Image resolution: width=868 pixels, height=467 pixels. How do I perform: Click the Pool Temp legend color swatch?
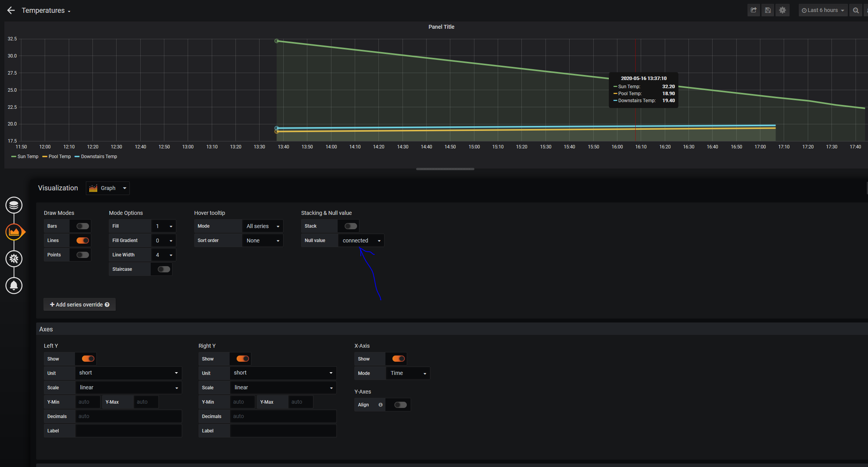point(44,156)
